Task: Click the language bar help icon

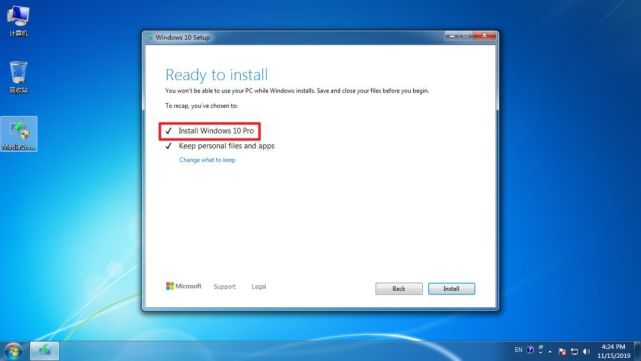Action: pos(530,350)
